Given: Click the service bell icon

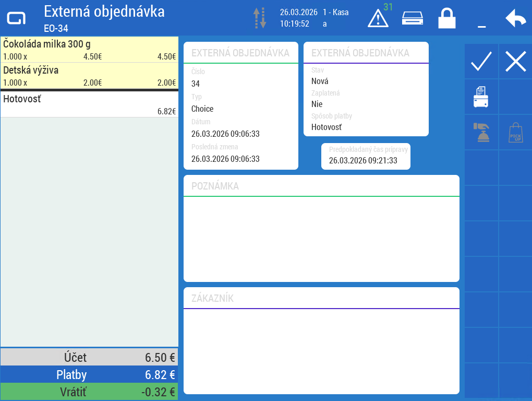Looking at the screenshot, I should [x=481, y=133].
